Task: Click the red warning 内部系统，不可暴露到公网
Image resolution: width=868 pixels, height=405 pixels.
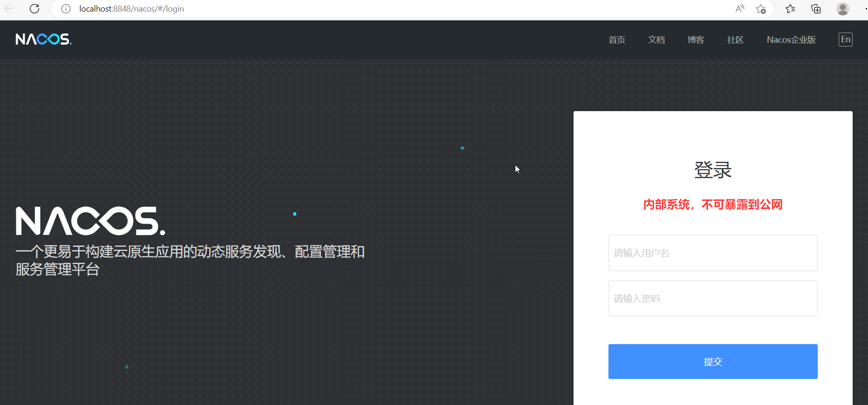Action: click(713, 205)
